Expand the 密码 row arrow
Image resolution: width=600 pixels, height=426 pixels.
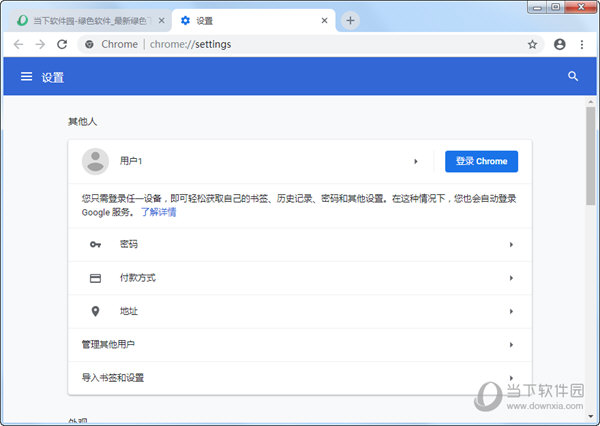(511, 244)
